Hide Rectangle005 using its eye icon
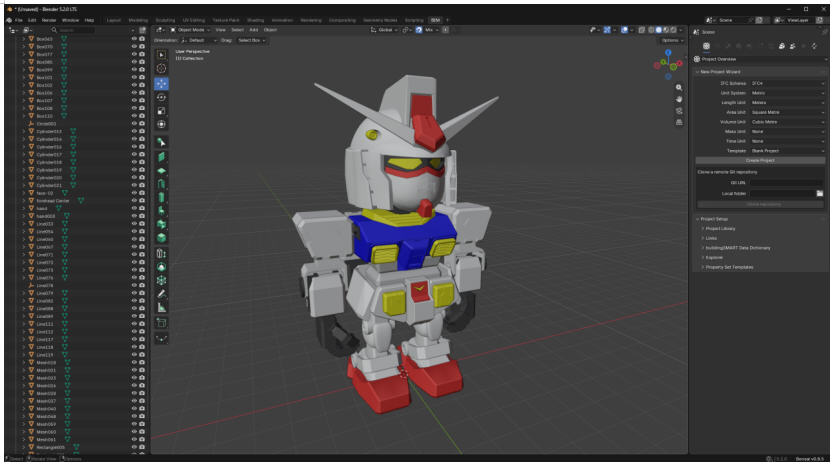This screenshot has height=467, width=834. click(134, 447)
